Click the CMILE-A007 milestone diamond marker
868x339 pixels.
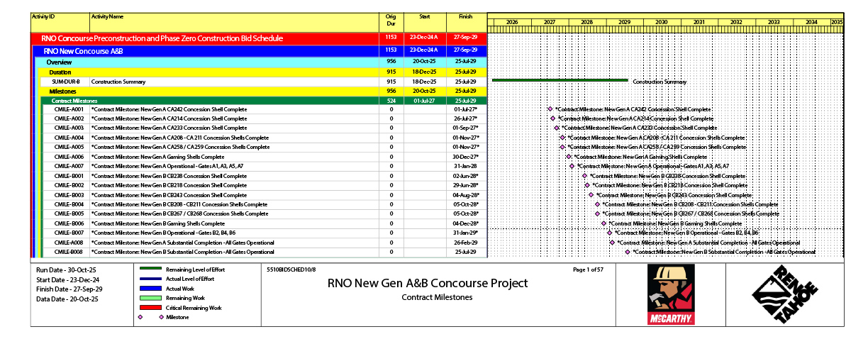pos(572,166)
